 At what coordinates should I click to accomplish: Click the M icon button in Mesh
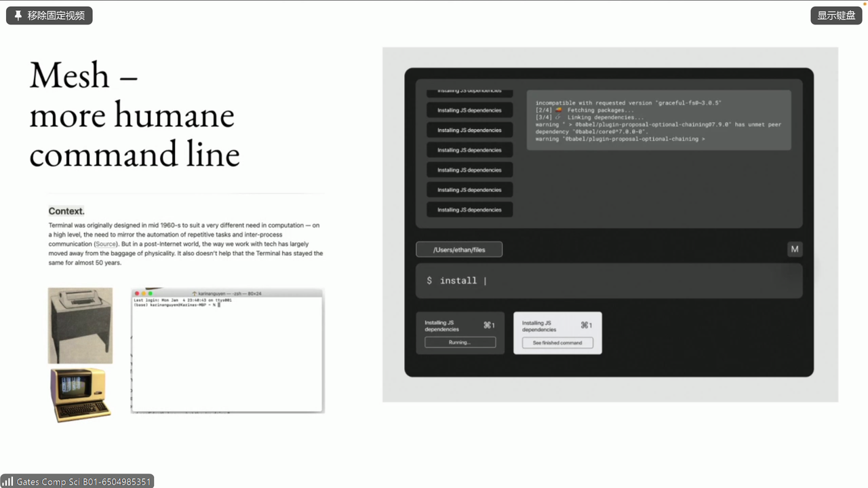pos(794,249)
